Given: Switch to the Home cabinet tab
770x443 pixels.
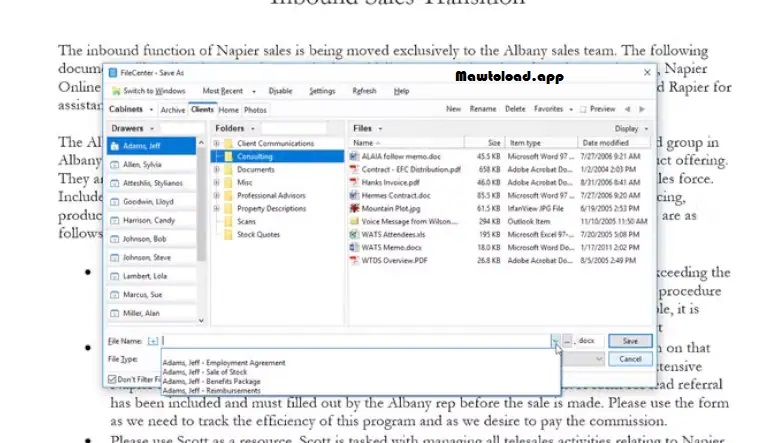Looking at the screenshot, I should 228,110.
